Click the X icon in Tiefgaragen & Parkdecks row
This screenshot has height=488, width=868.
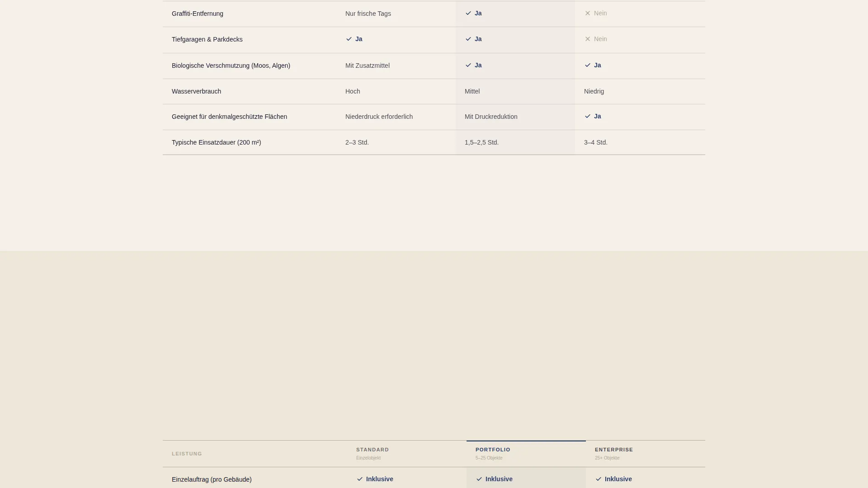pos(588,39)
